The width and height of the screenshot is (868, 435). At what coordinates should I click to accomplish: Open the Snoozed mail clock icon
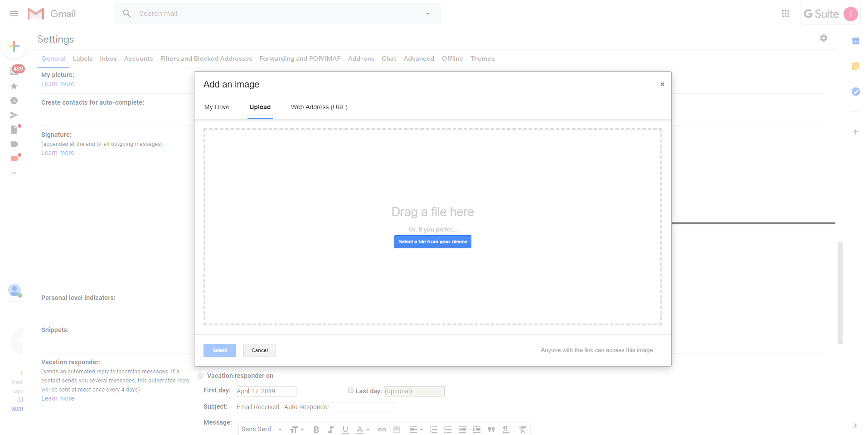point(14,101)
